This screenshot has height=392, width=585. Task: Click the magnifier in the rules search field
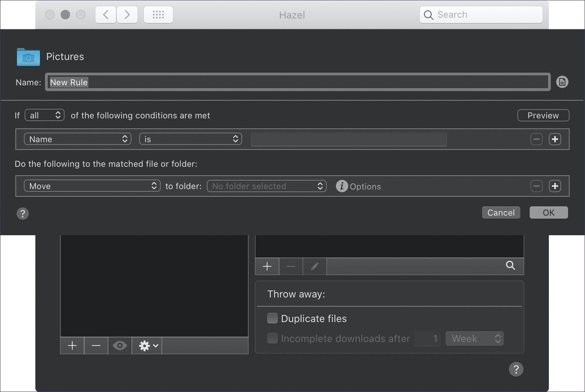[510, 265]
